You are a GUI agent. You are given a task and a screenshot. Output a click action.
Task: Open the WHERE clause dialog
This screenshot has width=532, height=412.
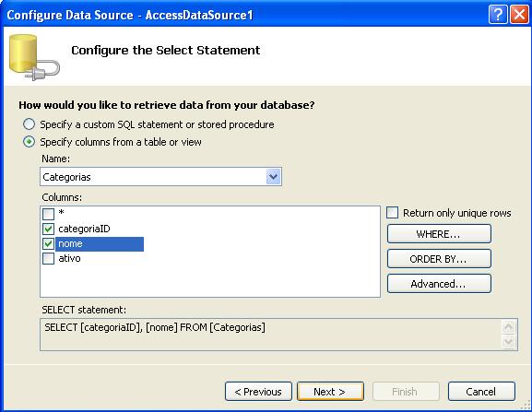(439, 233)
